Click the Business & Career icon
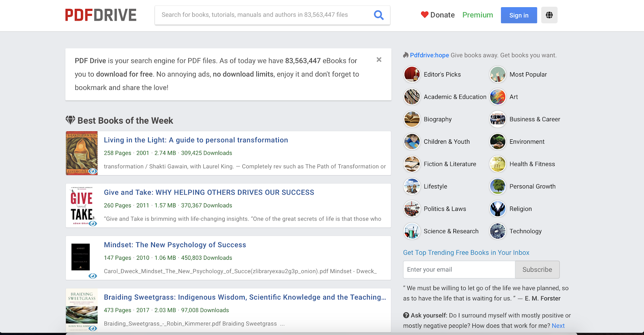Image resolution: width=644 pixels, height=335 pixels. click(x=497, y=119)
